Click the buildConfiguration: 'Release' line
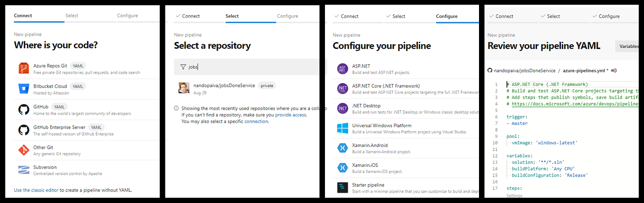Screen dimensions: 644x203 coord(550,175)
